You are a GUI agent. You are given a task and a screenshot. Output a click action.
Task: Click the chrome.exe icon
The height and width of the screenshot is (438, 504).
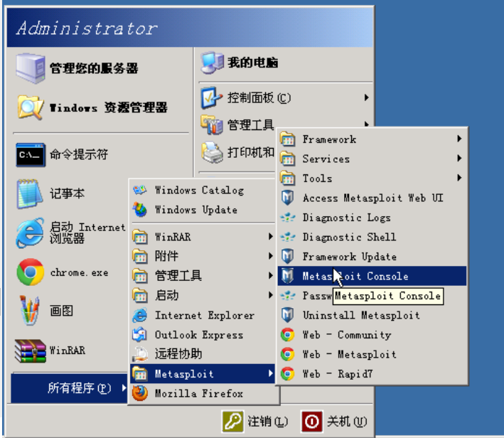pos(31,272)
